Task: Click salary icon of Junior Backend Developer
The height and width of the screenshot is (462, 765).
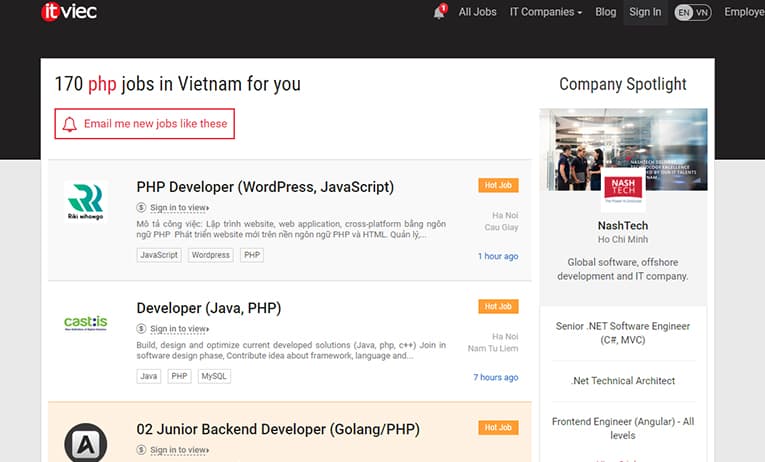Action: pyautogui.click(x=141, y=450)
